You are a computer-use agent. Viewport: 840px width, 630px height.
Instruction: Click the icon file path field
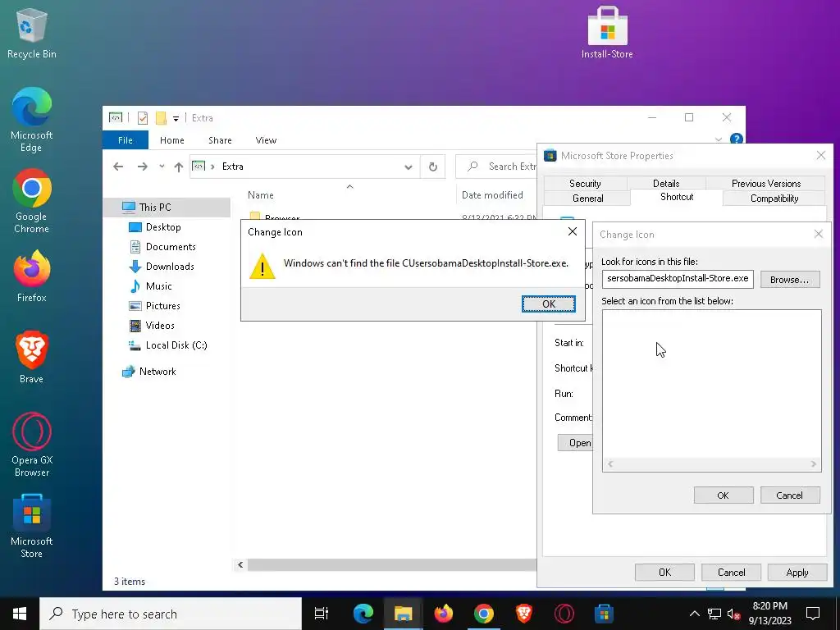click(x=678, y=279)
